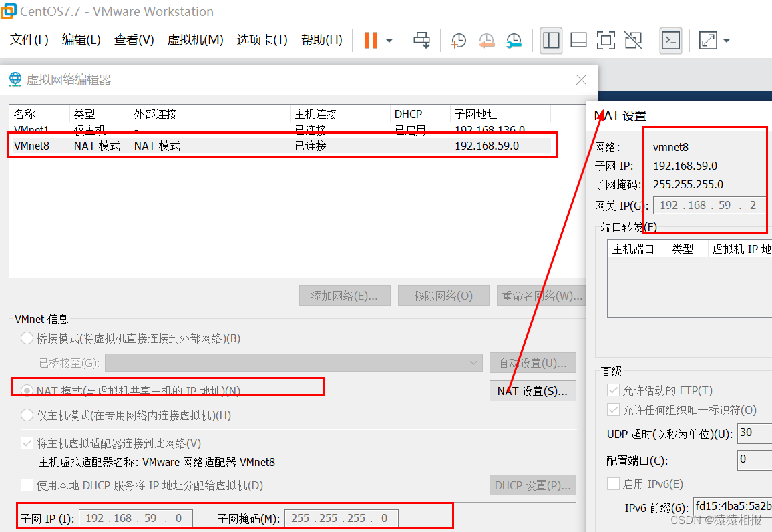Click the 外部连接 column header
Screen dimensions: 772x532
210,114
